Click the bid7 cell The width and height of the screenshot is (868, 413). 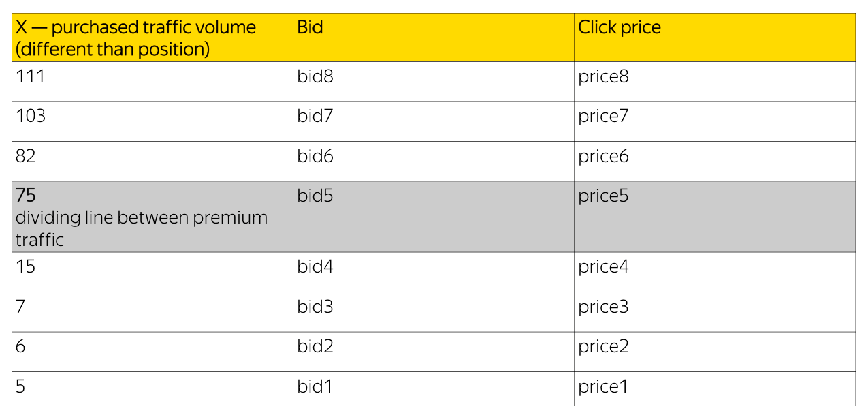click(x=315, y=117)
